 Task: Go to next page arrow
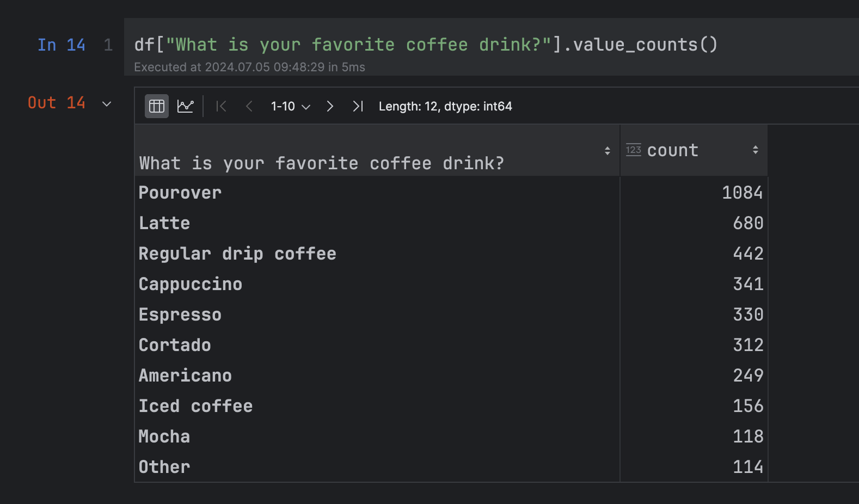(x=330, y=106)
